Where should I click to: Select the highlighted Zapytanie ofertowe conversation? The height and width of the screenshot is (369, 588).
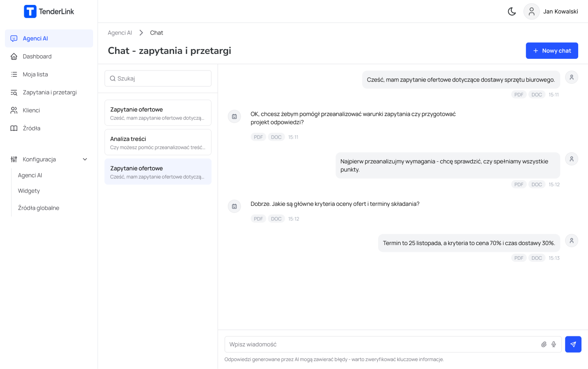158,172
